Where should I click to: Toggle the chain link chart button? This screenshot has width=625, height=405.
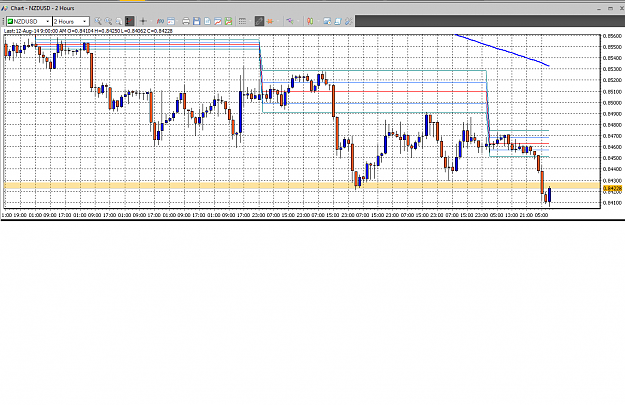[x=259, y=21]
